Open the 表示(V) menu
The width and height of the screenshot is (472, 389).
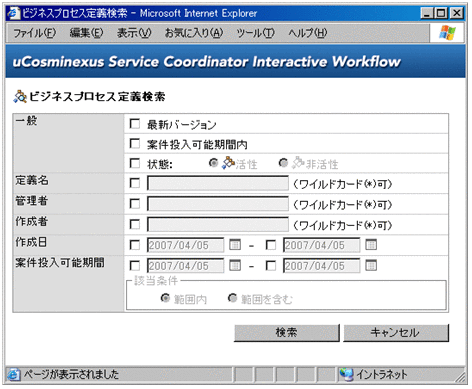click(x=134, y=33)
